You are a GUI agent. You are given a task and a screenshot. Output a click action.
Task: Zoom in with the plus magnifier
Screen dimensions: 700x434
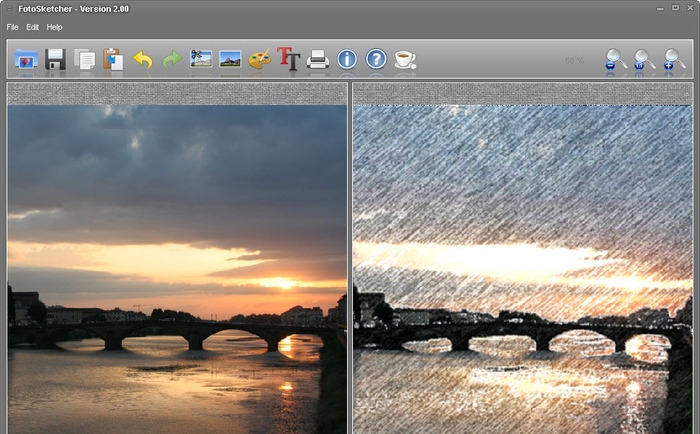(674, 59)
